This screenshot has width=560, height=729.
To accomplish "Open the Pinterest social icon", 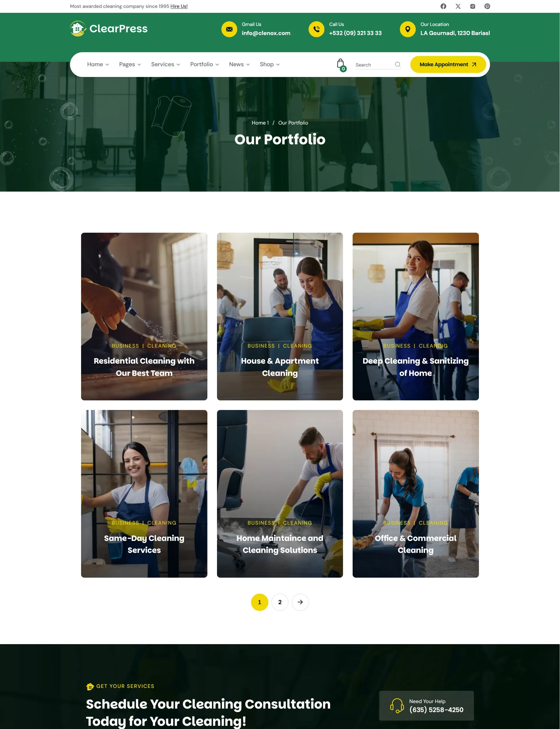I will [487, 6].
